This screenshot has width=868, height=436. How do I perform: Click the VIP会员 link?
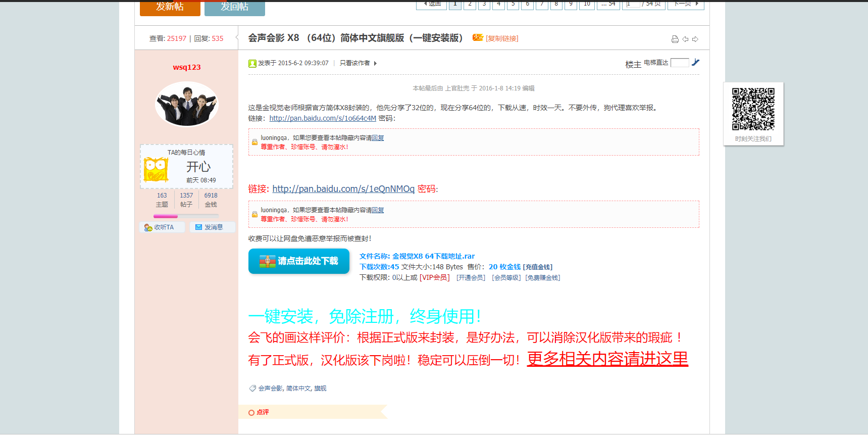(434, 277)
